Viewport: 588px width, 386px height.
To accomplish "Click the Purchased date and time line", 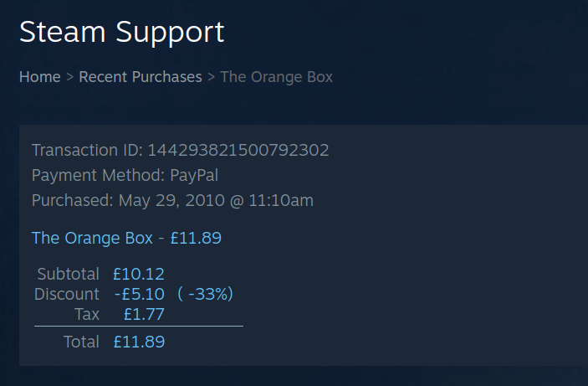I will point(172,200).
